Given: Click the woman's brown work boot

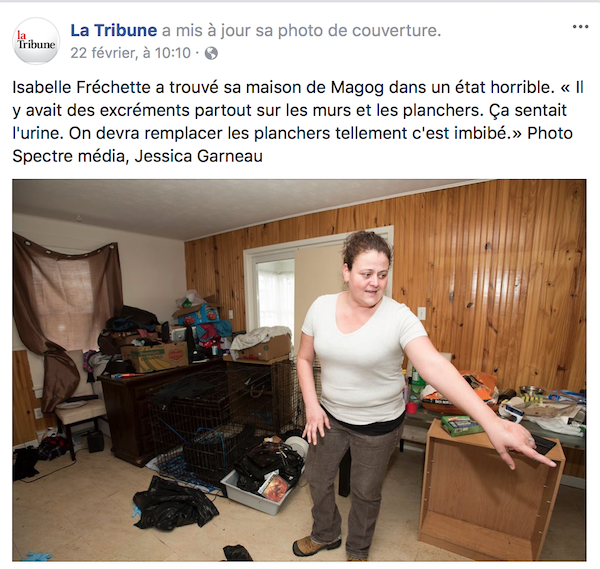Looking at the screenshot, I should click(314, 545).
